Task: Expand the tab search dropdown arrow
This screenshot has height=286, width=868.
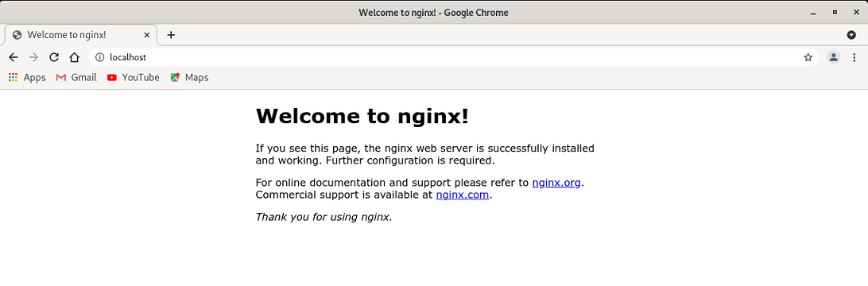Action: coord(851,35)
